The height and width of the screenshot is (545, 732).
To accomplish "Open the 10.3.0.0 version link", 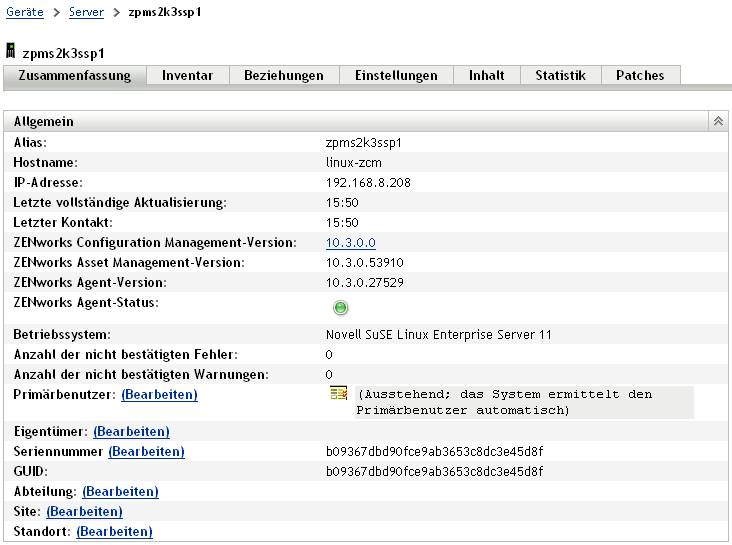I will [x=351, y=243].
